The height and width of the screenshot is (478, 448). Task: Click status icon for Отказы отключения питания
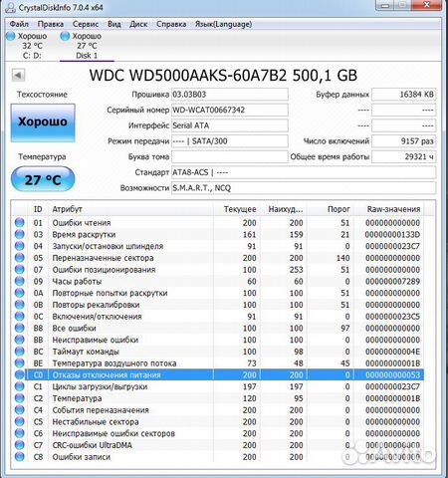tap(20, 374)
